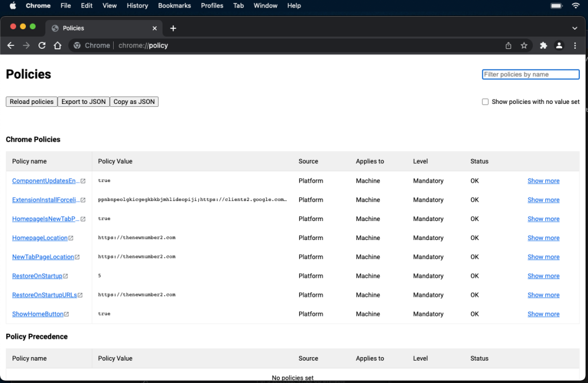Expand ExtensionInstallForceli… row with Show more
Viewport: 588px width, 383px height.
tap(543, 200)
